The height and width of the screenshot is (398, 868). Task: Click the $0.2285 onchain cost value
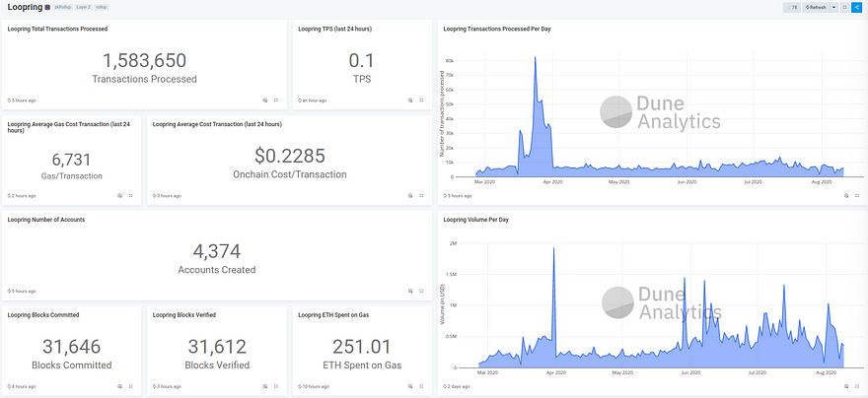point(290,157)
